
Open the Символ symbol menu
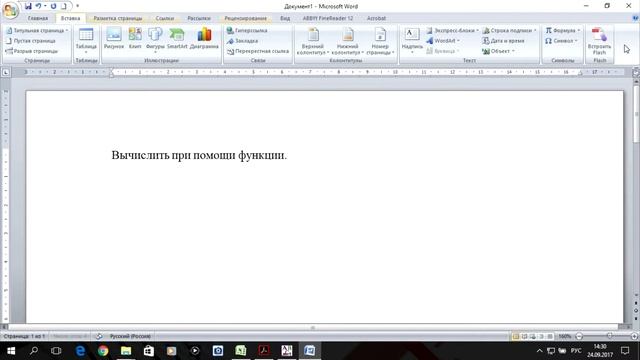(561, 41)
